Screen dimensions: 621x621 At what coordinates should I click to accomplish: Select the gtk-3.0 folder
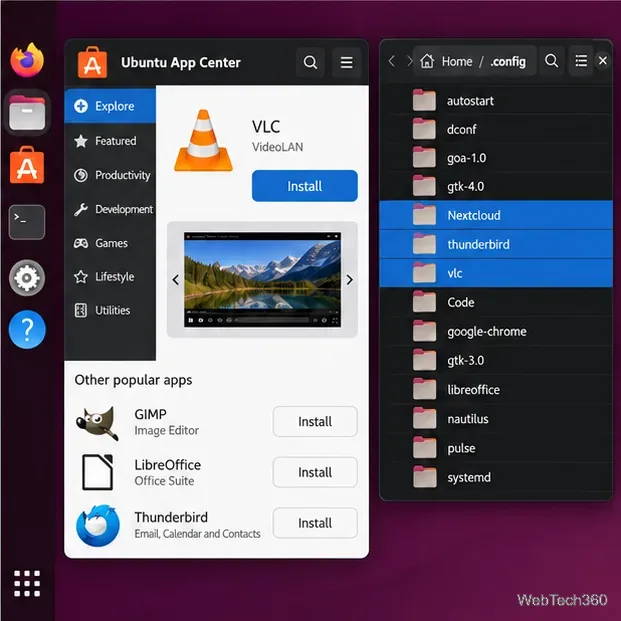click(496, 360)
